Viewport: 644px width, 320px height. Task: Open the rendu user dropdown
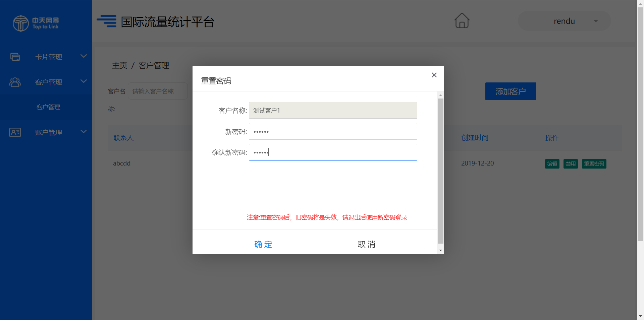564,21
